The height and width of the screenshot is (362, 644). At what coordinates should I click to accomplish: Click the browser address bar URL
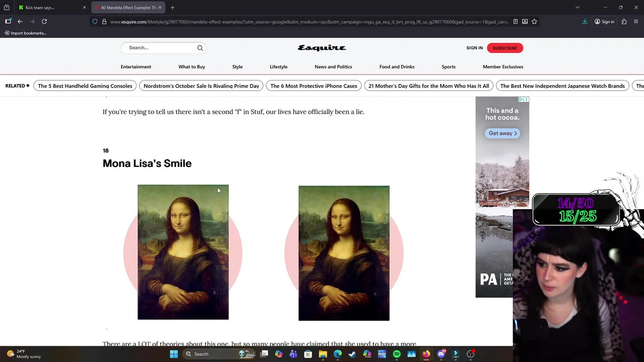309,22
